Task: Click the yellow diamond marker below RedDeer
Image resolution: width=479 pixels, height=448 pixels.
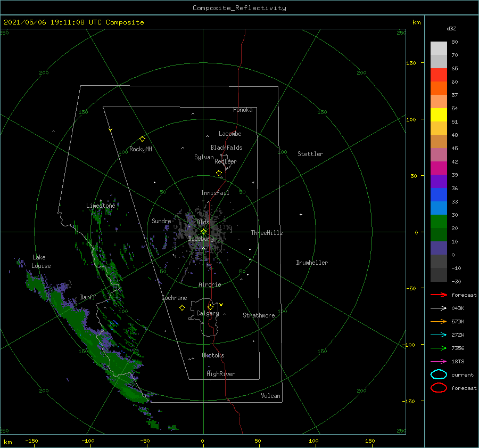Action: coord(219,173)
